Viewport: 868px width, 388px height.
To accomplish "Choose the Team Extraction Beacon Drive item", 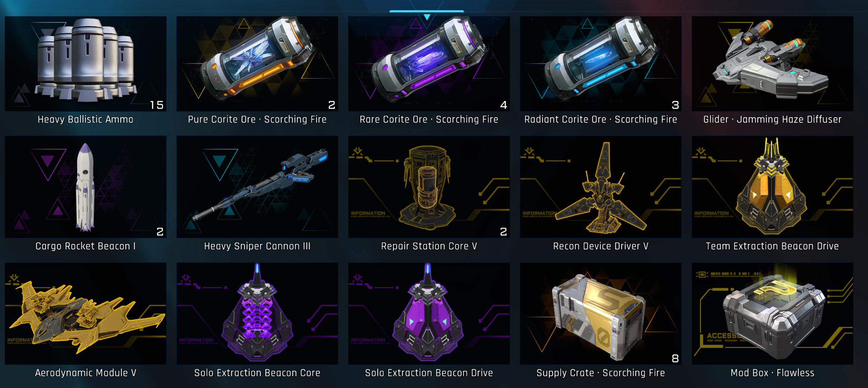I will (x=772, y=187).
